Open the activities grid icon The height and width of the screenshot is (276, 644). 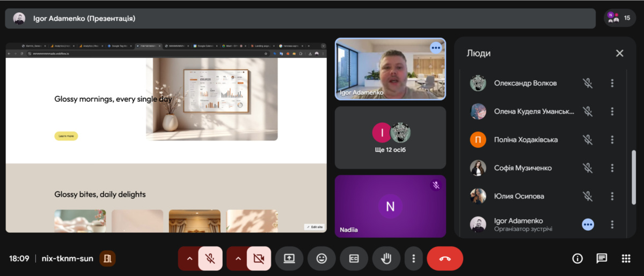click(626, 258)
